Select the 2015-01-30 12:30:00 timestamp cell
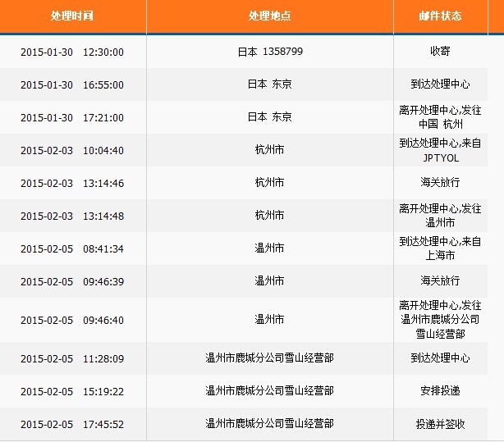This screenshot has height=442, width=504. [72, 52]
